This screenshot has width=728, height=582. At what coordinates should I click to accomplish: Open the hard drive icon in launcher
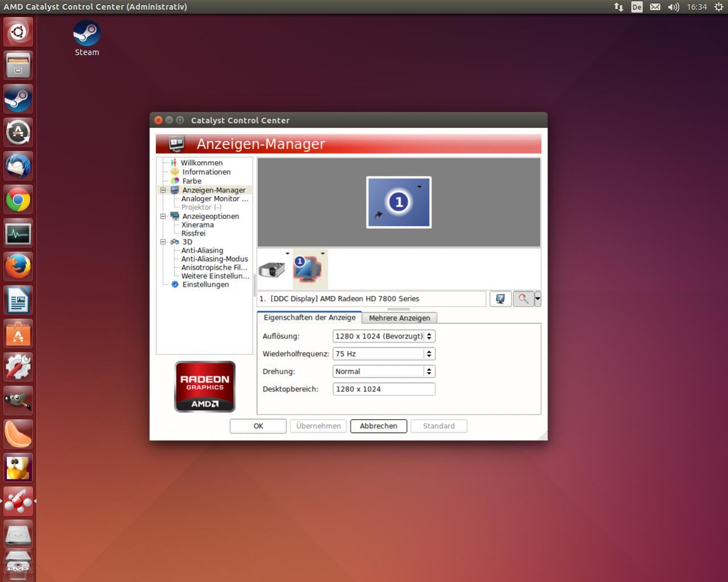[x=18, y=535]
